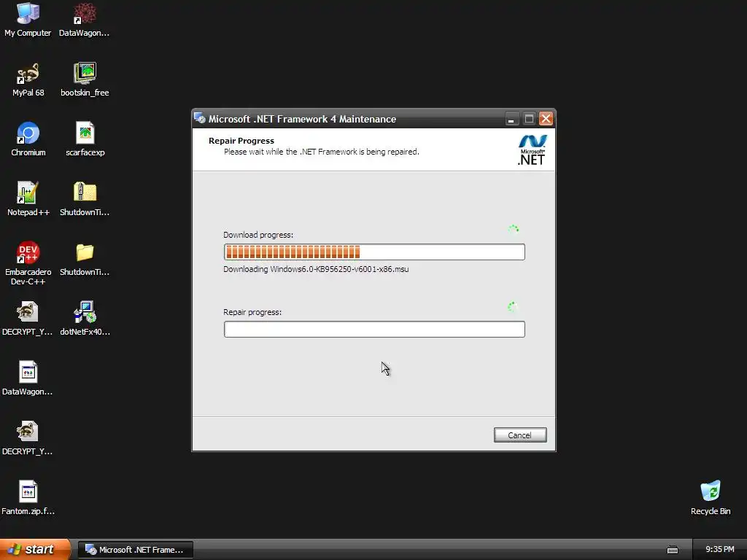Screen dimensions: 747x560
Task: Click the orange download progress bar
Action: tap(374, 252)
